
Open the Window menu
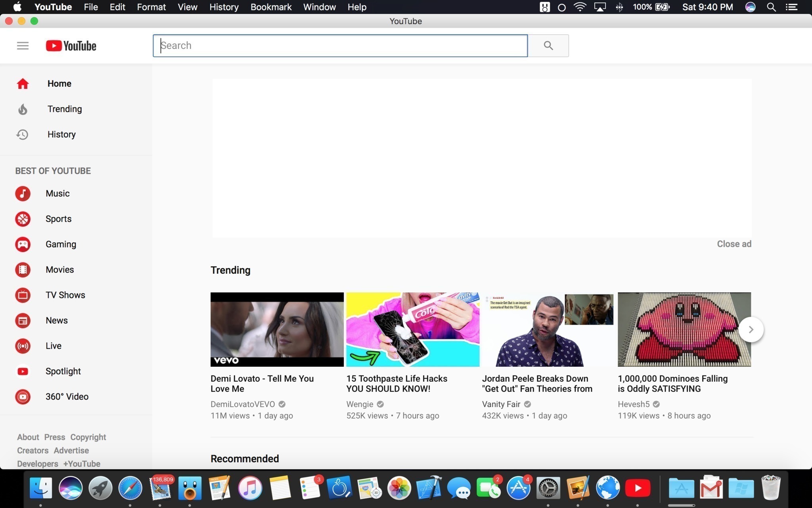pos(320,7)
